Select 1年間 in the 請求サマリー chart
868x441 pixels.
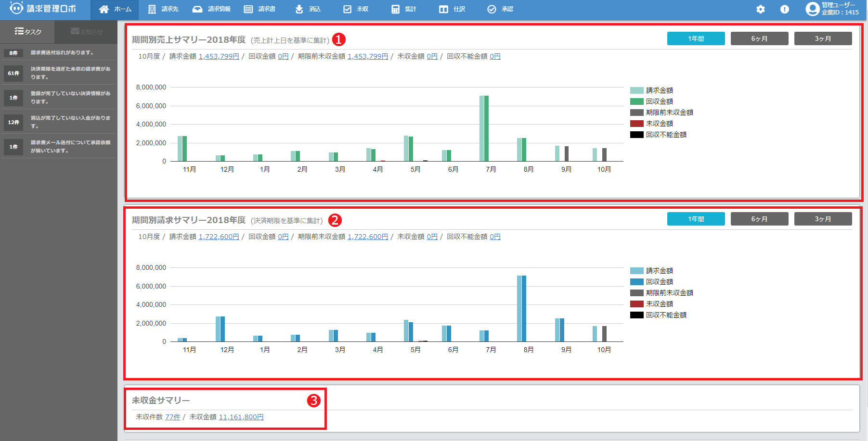click(x=696, y=219)
